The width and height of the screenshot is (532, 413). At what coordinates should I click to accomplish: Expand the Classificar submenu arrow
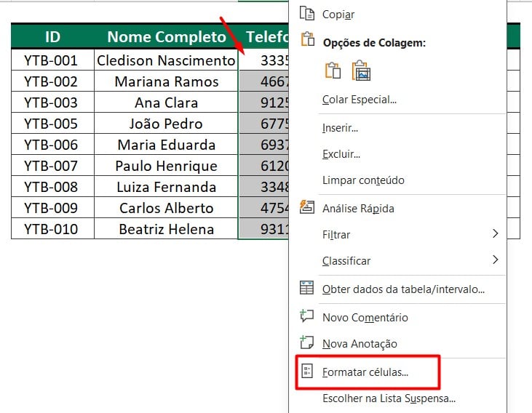click(x=496, y=260)
